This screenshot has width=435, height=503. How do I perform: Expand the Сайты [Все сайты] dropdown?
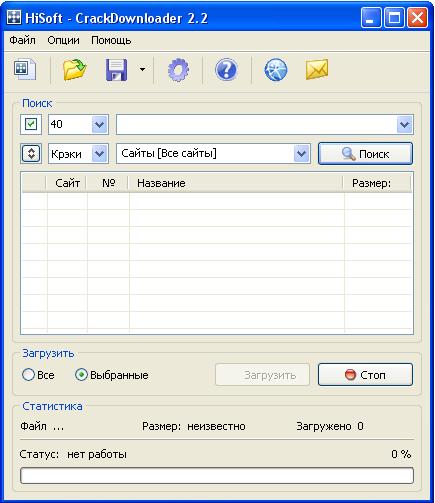point(301,154)
